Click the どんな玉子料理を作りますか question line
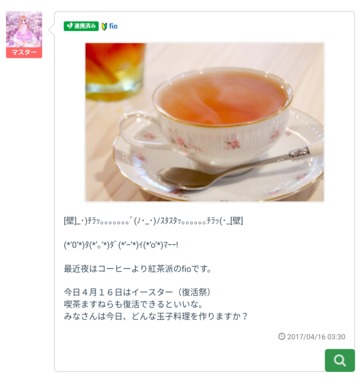The height and width of the screenshot is (380, 361). [156, 316]
